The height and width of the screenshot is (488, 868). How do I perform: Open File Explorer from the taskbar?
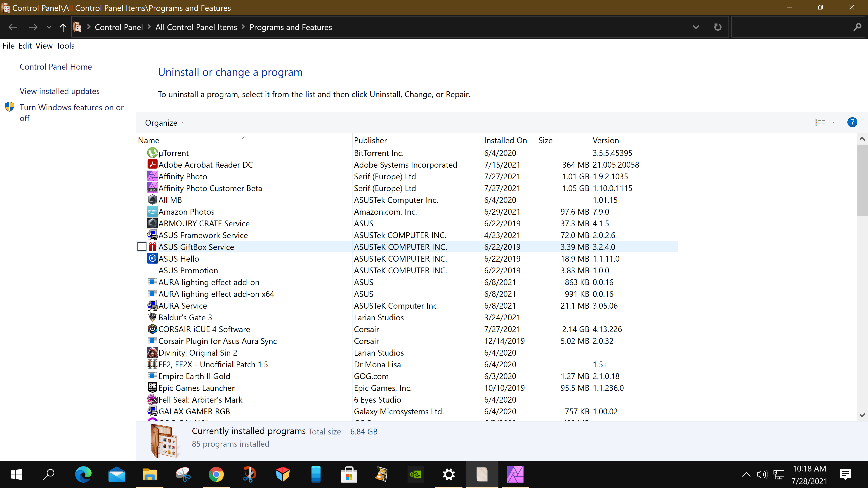(x=150, y=474)
